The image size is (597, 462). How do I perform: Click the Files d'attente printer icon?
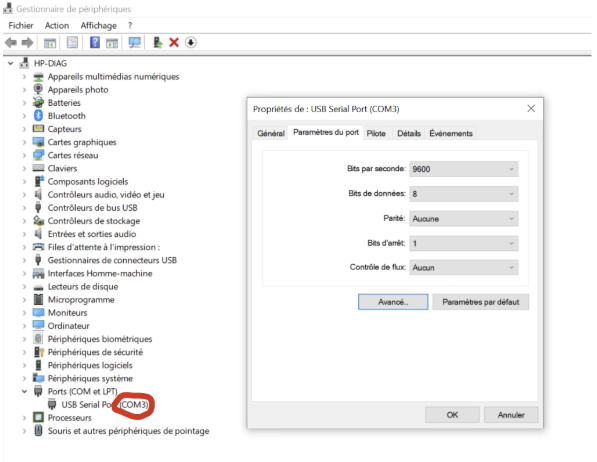tap(38, 247)
